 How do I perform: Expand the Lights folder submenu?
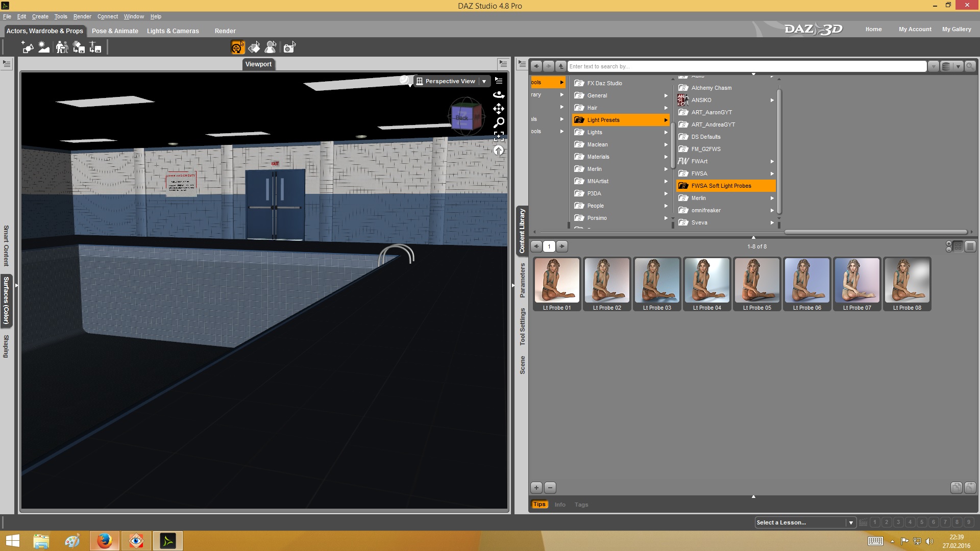(x=666, y=132)
